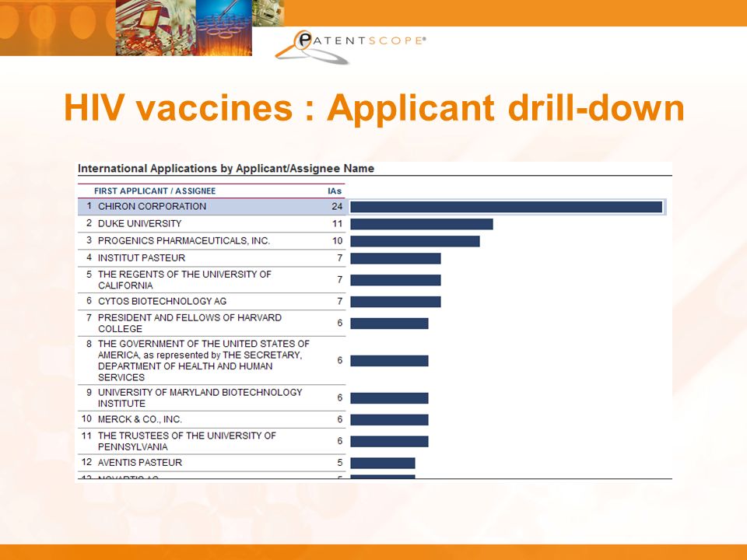Click the IA count 11 for Duke University
The height and width of the screenshot is (560, 747).
pyautogui.click(x=337, y=223)
